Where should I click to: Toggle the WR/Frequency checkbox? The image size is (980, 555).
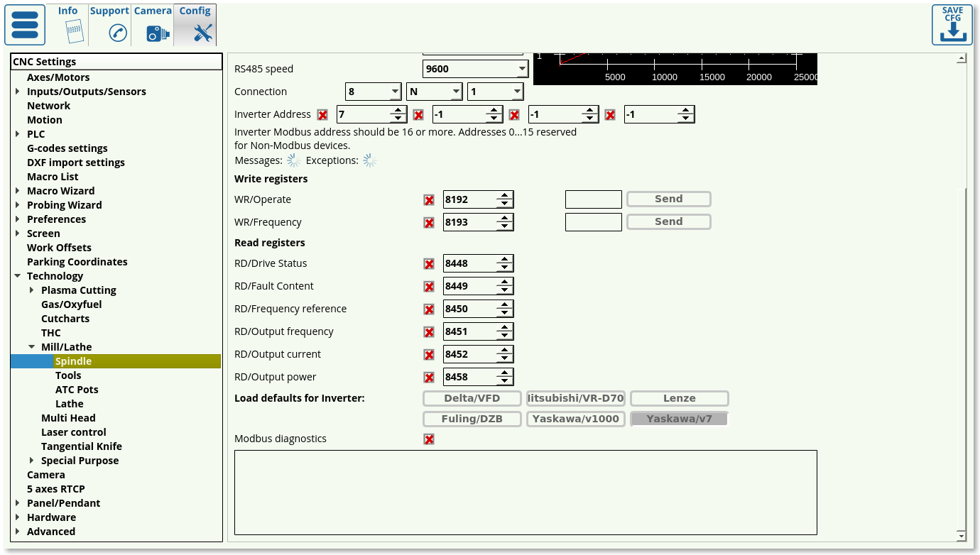429,223
